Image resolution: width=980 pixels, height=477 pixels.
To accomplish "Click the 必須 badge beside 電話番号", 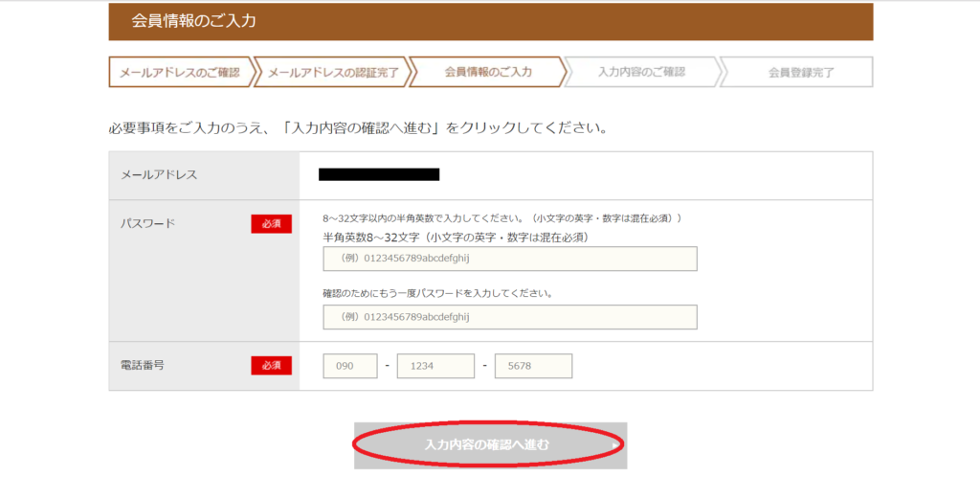I will [271, 366].
